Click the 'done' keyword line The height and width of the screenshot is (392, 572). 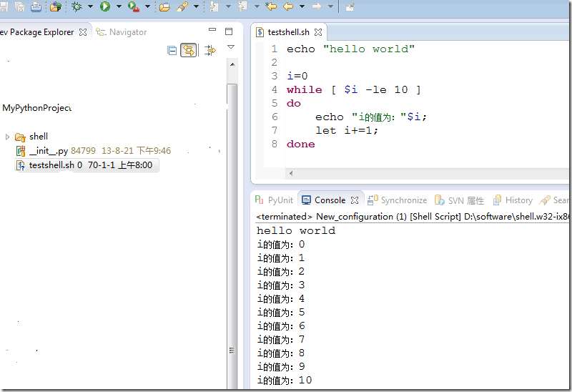[300, 144]
